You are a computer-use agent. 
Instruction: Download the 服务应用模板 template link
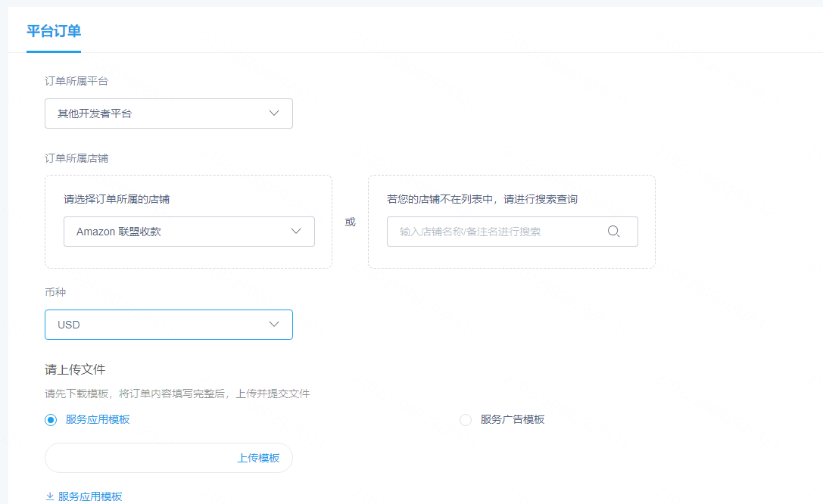point(90,496)
